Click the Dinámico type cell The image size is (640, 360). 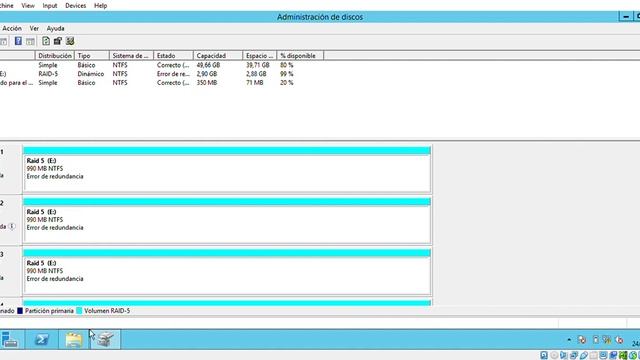coord(91,74)
